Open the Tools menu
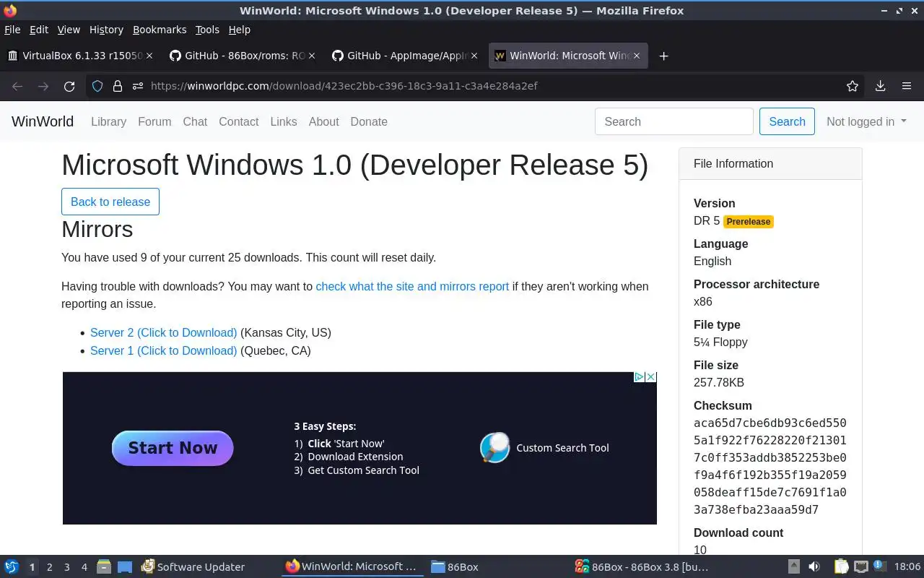Image resolution: width=924 pixels, height=578 pixels. click(207, 30)
